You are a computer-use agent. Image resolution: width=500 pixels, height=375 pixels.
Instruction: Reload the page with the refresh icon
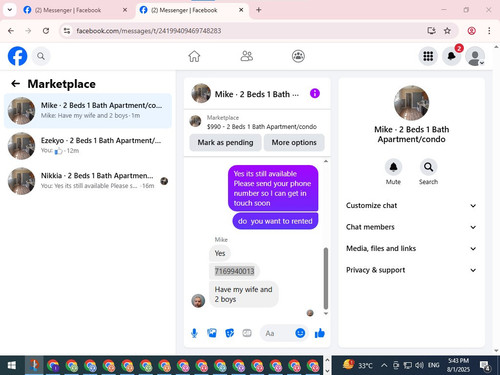pyautogui.click(x=46, y=31)
